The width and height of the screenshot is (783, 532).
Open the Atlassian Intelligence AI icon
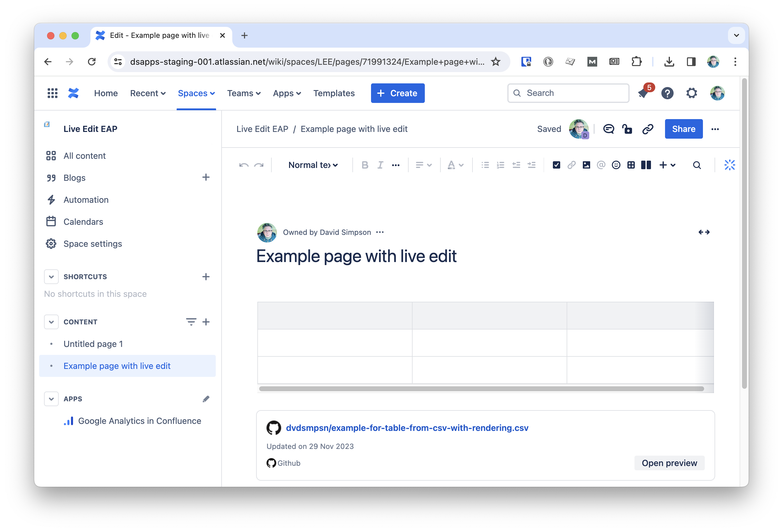[730, 165]
